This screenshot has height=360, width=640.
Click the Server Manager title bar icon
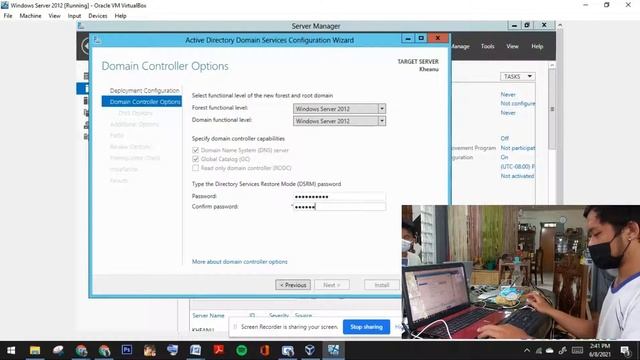[81, 26]
